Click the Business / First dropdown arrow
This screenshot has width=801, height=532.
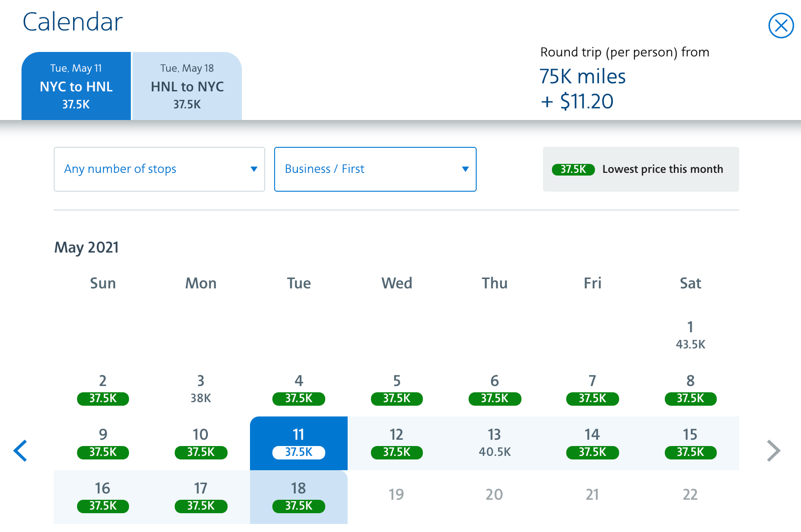(465, 169)
